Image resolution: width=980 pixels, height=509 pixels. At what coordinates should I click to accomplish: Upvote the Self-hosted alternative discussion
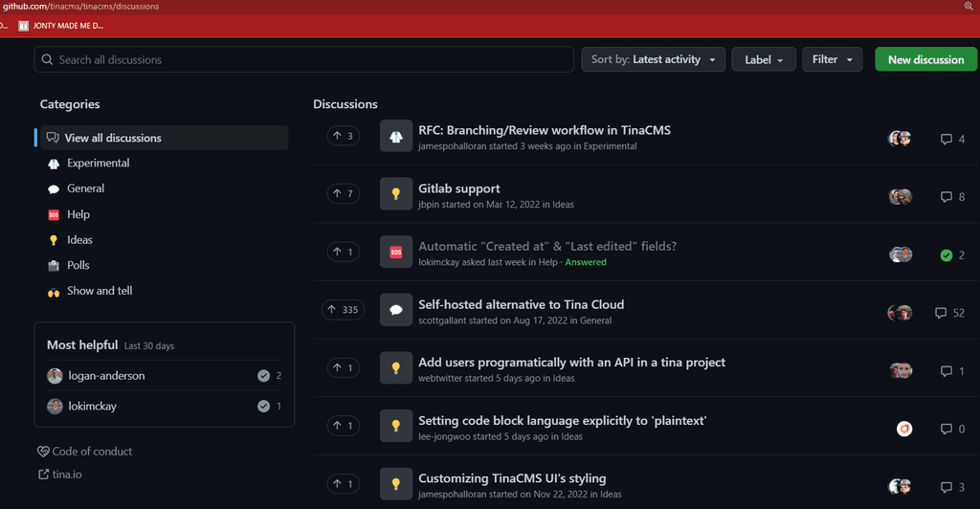(343, 310)
